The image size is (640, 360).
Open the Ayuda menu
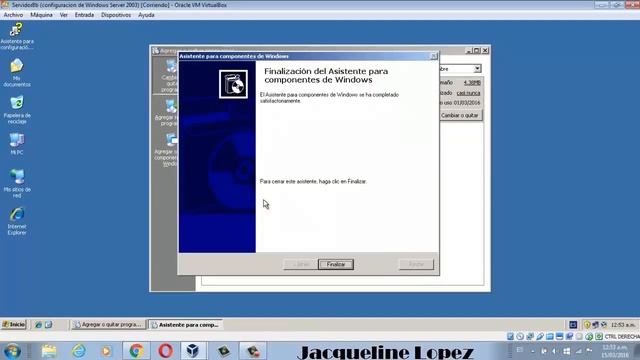[x=146, y=15]
